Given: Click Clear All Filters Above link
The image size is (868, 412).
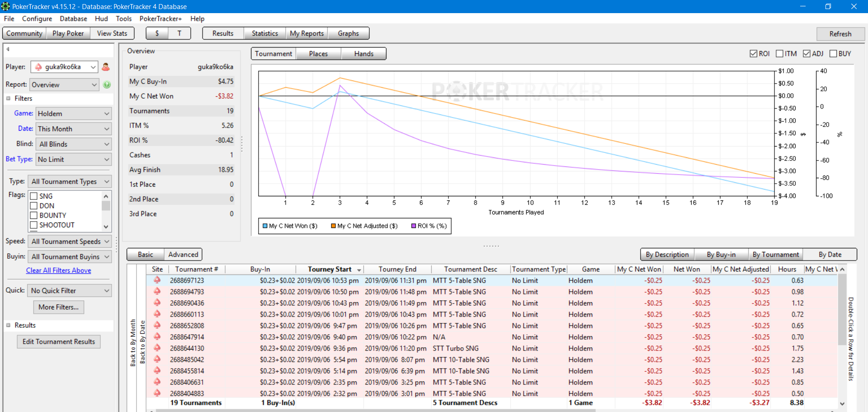Looking at the screenshot, I should [x=59, y=270].
